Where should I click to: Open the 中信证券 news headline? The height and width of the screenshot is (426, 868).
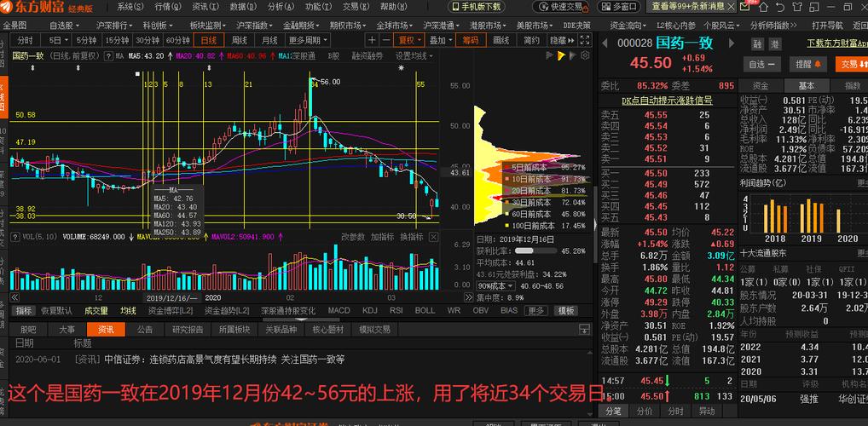pyautogui.click(x=225, y=360)
